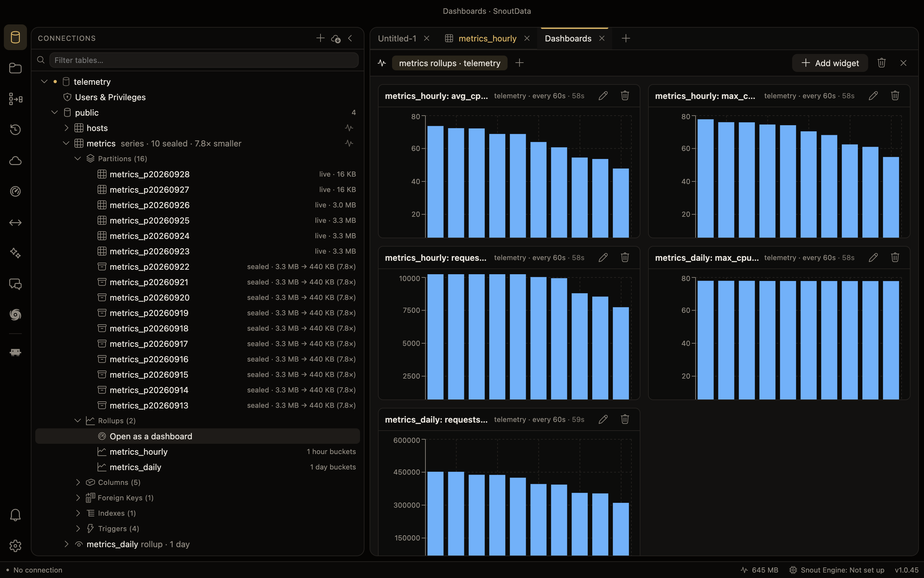
Task: Select the metrics rollups · telemetry dashboard chip
Action: coord(449,63)
